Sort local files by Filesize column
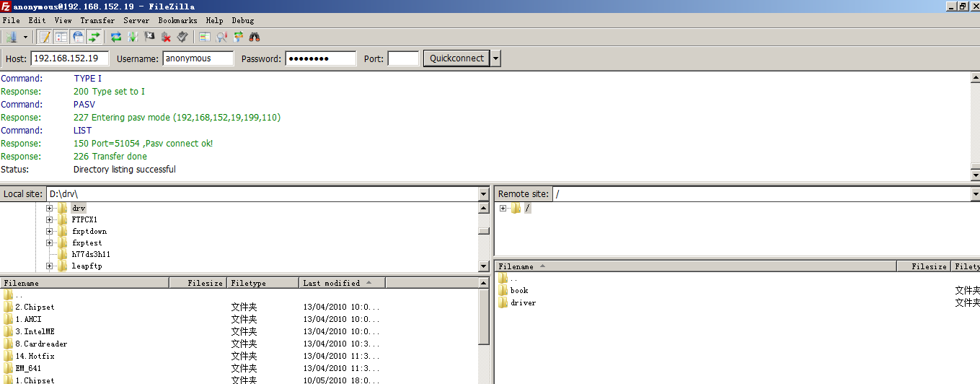 click(x=198, y=283)
